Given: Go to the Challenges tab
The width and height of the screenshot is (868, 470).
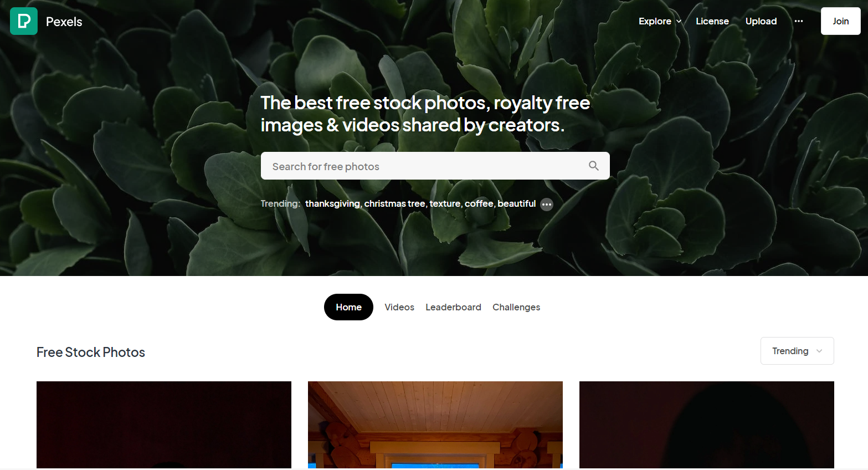Looking at the screenshot, I should [516, 307].
